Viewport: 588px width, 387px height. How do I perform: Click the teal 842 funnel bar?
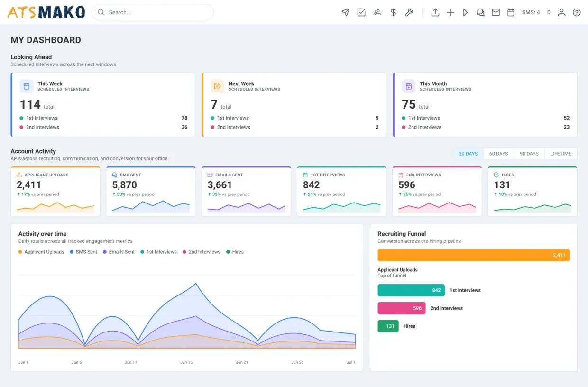pyautogui.click(x=411, y=290)
